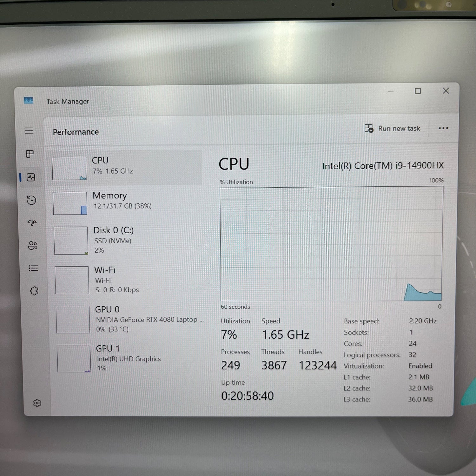Viewport: 476px width, 476px height.
Task: Open the hamburger navigation menu
Action: [29, 131]
